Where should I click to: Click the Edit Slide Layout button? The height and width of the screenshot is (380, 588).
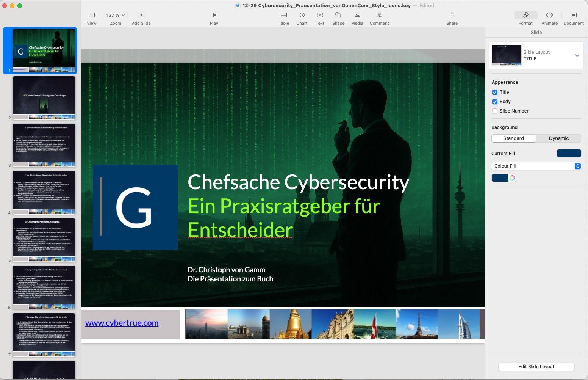tap(536, 367)
